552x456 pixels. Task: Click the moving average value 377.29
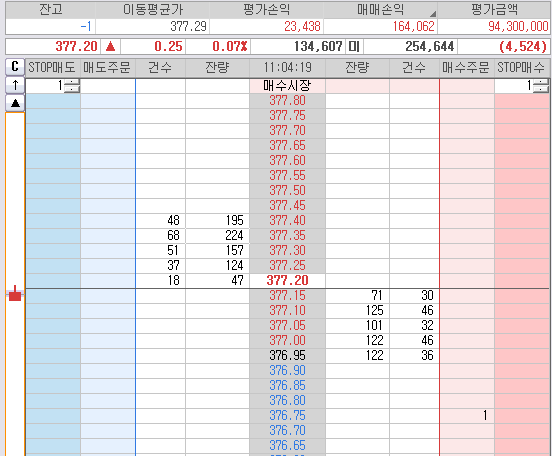[188, 26]
